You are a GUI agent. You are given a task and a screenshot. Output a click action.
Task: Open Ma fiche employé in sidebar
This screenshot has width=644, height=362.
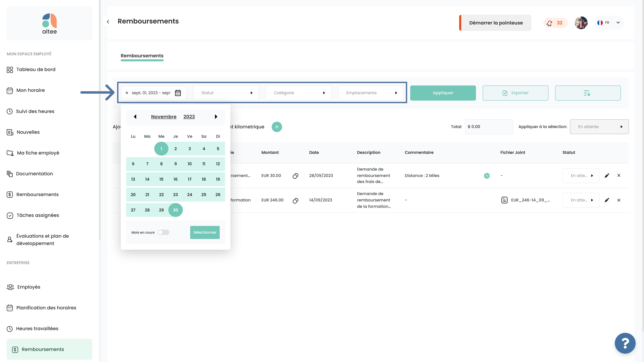click(x=33, y=153)
